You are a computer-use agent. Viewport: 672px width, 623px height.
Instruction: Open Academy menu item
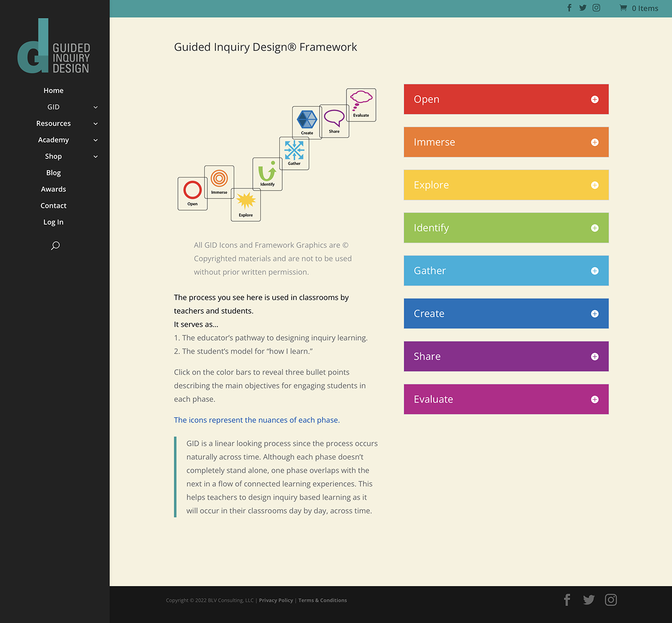[53, 140]
